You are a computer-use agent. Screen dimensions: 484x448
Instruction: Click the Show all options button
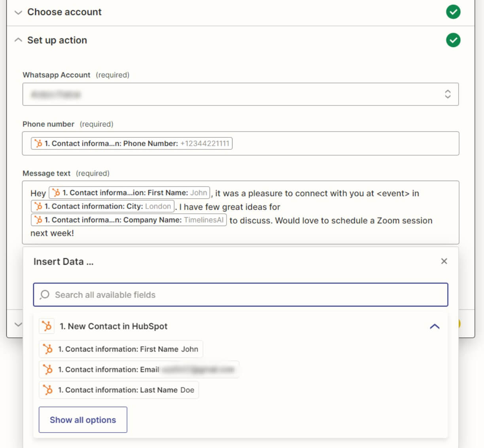[83, 420]
